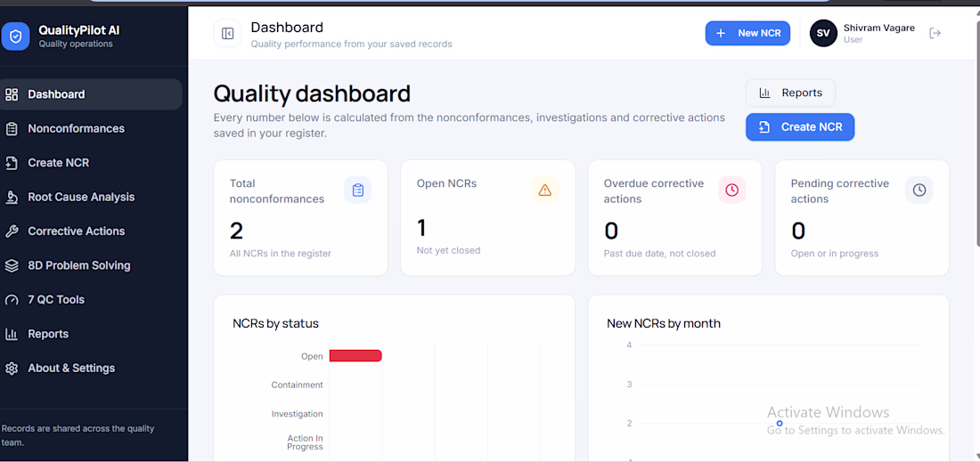Click the data point on New NCRs chart
This screenshot has width=980, height=462.
coord(780,424)
